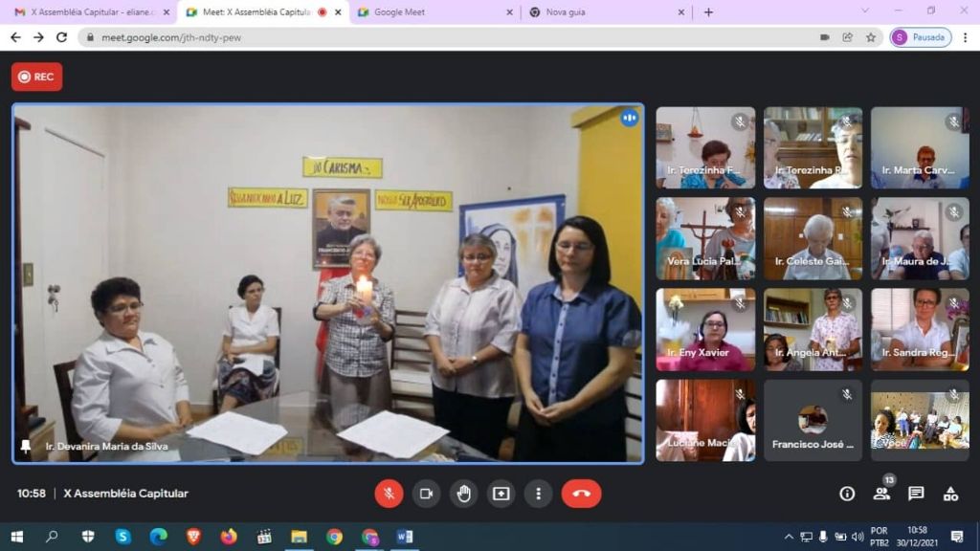The width and height of the screenshot is (980, 551).
Task: Open the Chrome three-dot browser menu
Action: pyautogui.click(x=965, y=37)
